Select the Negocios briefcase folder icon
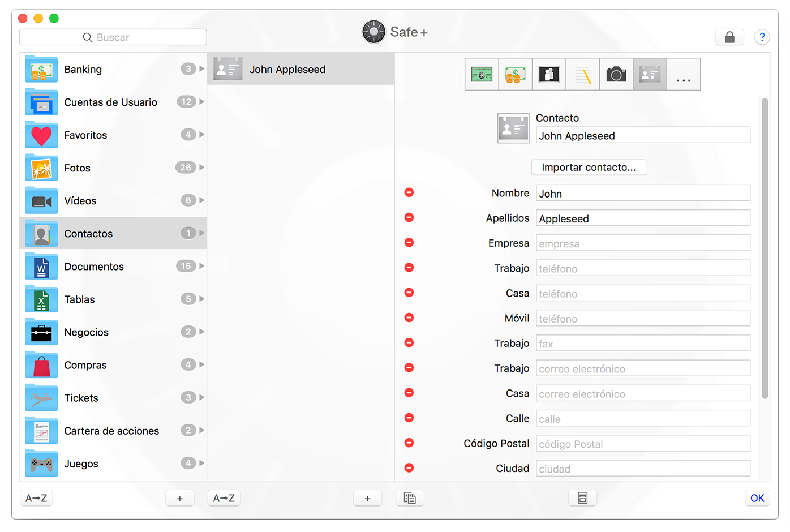 coord(41,332)
